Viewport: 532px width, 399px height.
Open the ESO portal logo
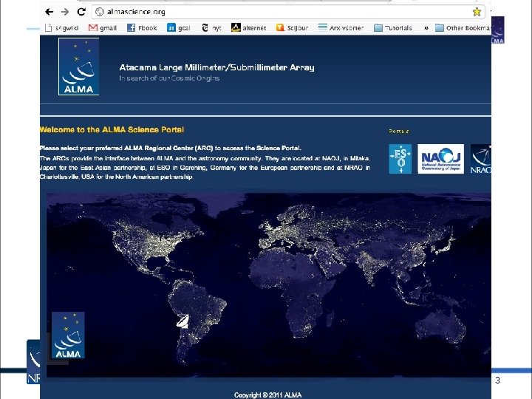(400, 159)
